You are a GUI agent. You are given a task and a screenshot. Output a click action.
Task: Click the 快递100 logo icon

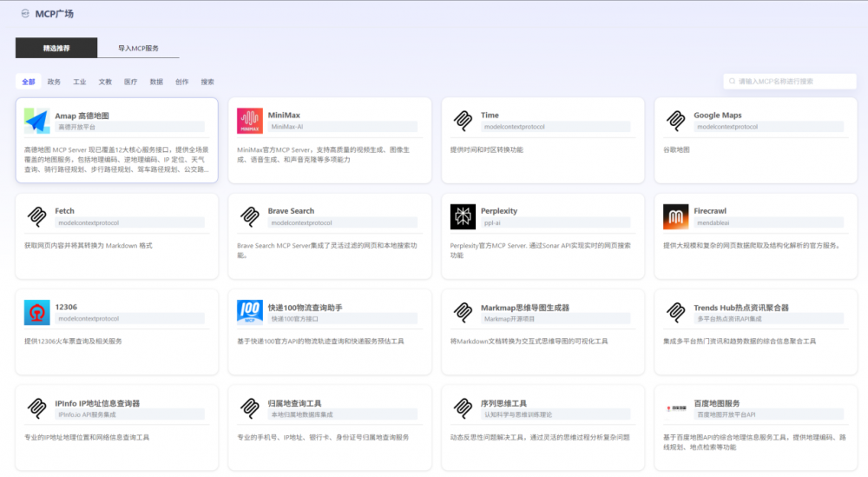pyautogui.click(x=250, y=313)
